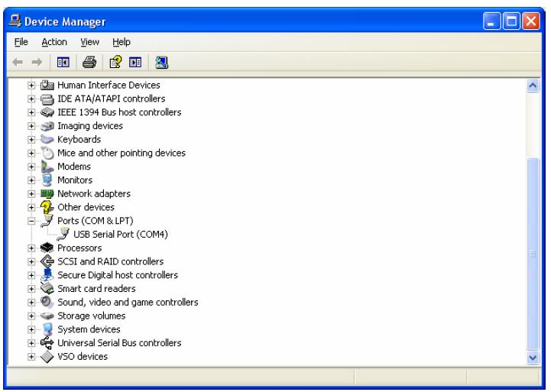Image resolution: width=551 pixels, height=392 pixels.
Task: Click the scrollbar up arrow
Action: [x=533, y=86]
